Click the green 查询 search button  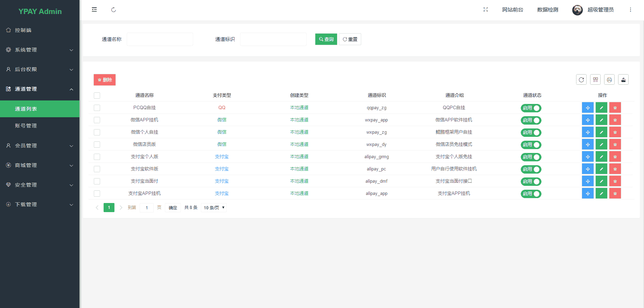[x=326, y=39]
